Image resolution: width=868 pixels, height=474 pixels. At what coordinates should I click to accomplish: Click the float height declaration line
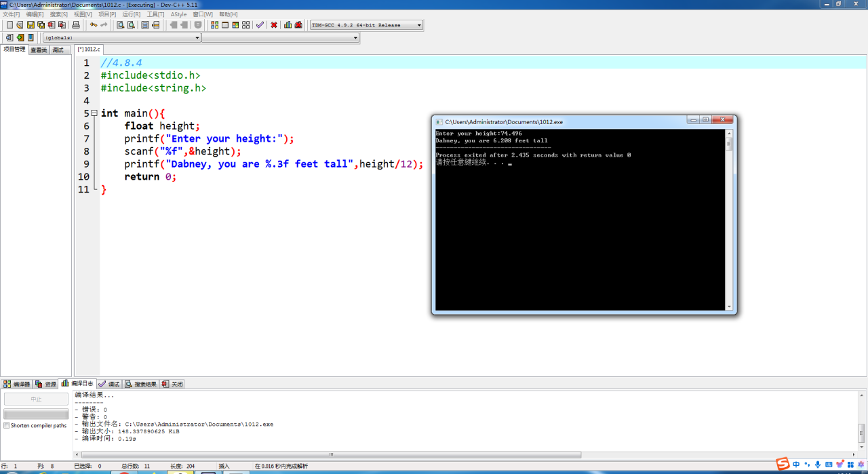(x=163, y=126)
